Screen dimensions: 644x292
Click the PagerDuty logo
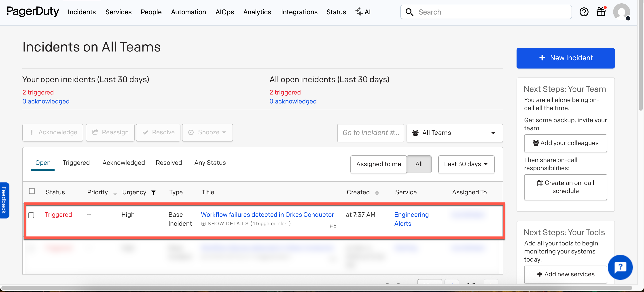coord(33,12)
